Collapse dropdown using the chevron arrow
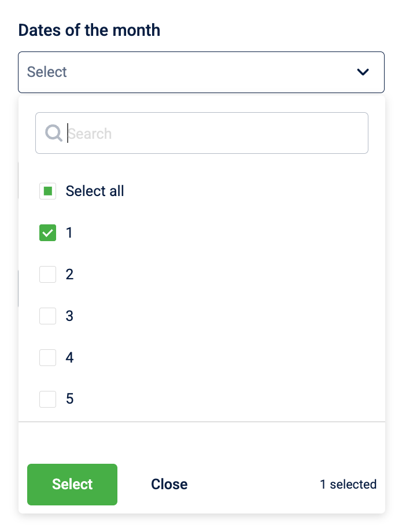This screenshot has width=406, height=532. click(x=363, y=72)
